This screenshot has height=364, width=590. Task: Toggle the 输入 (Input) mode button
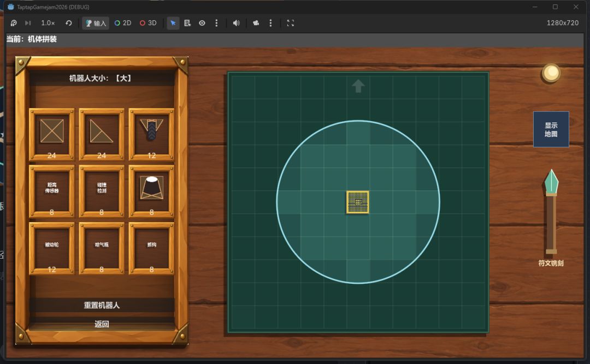[x=96, y=23]
